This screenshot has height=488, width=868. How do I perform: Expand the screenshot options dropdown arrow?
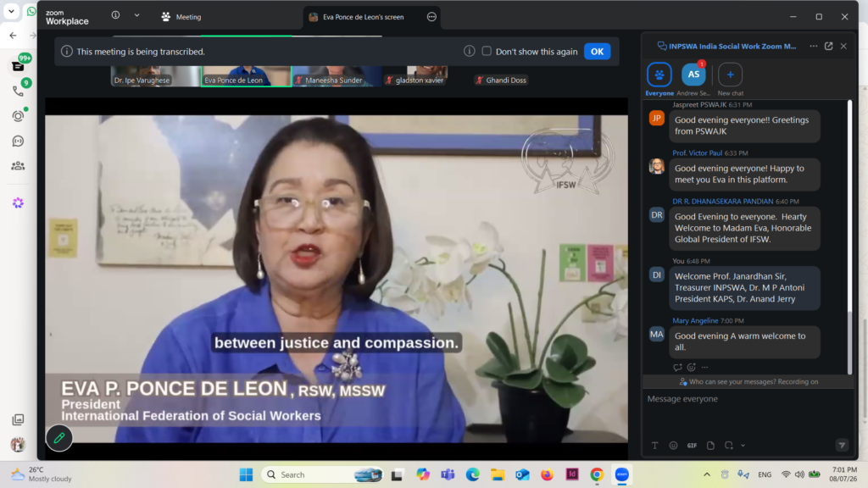point(743,446)
